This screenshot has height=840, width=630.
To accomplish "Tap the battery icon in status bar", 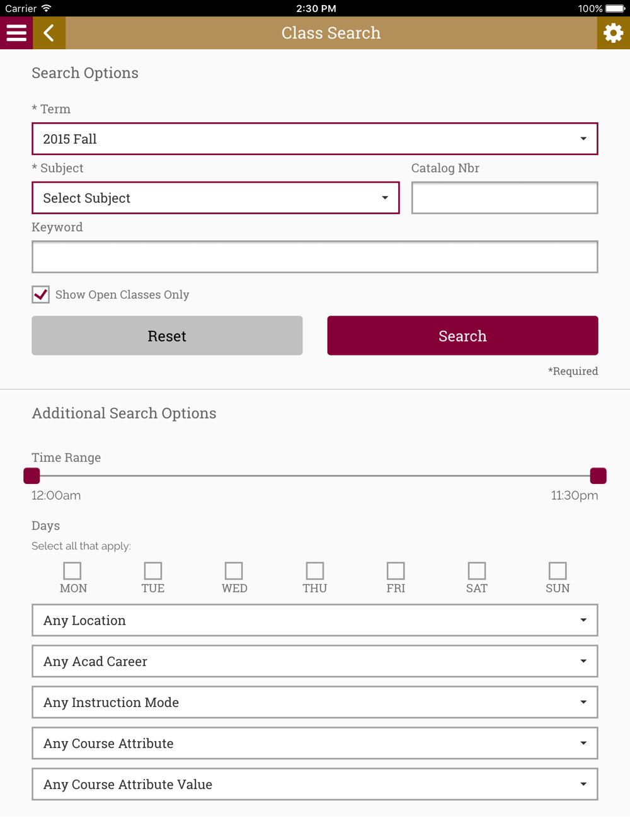I will [616, 8].
